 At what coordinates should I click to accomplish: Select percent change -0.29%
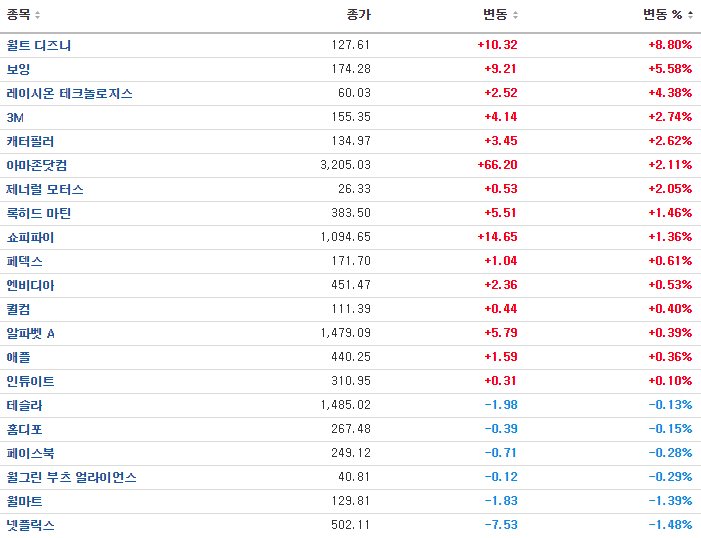tap(671, 477)
